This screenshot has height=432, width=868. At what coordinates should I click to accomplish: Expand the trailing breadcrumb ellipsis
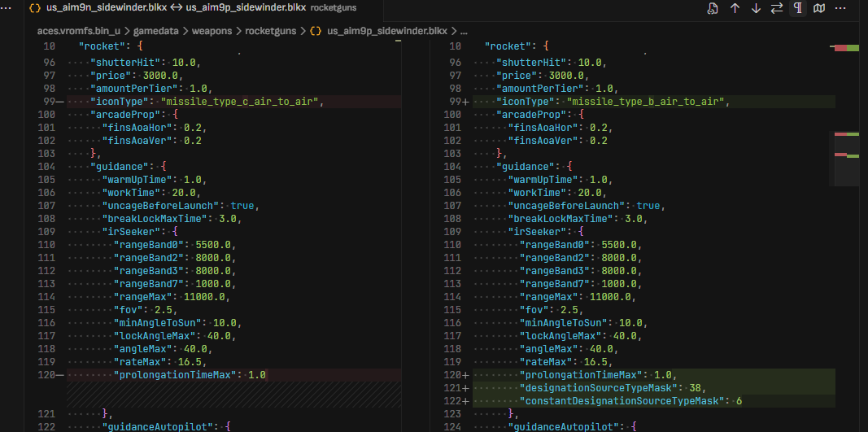464,31
